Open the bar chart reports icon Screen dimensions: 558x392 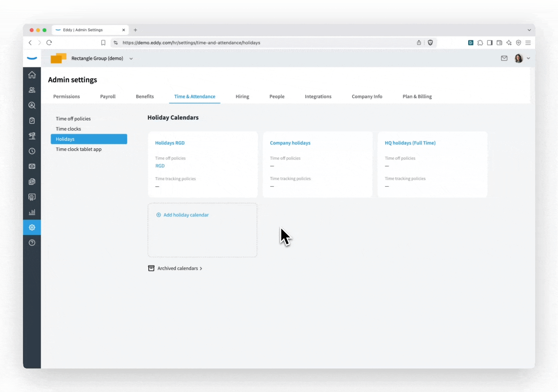(32, 212)
